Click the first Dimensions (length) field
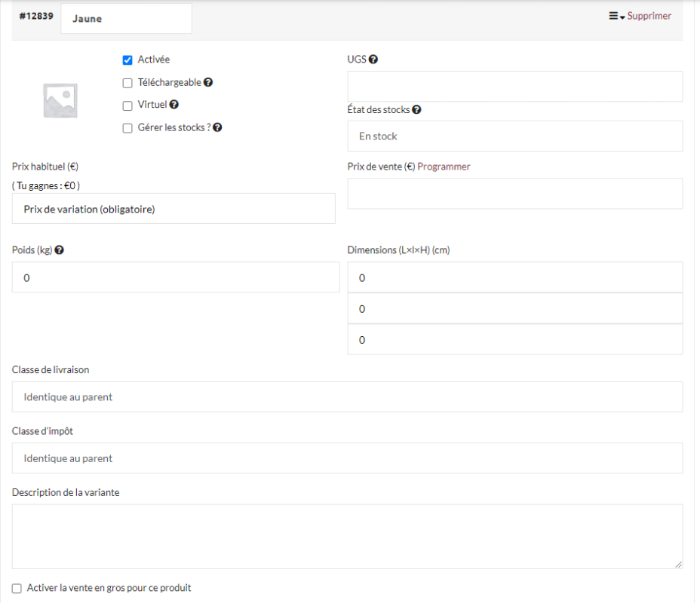This screenshot has height=603, width=700. 514,277
